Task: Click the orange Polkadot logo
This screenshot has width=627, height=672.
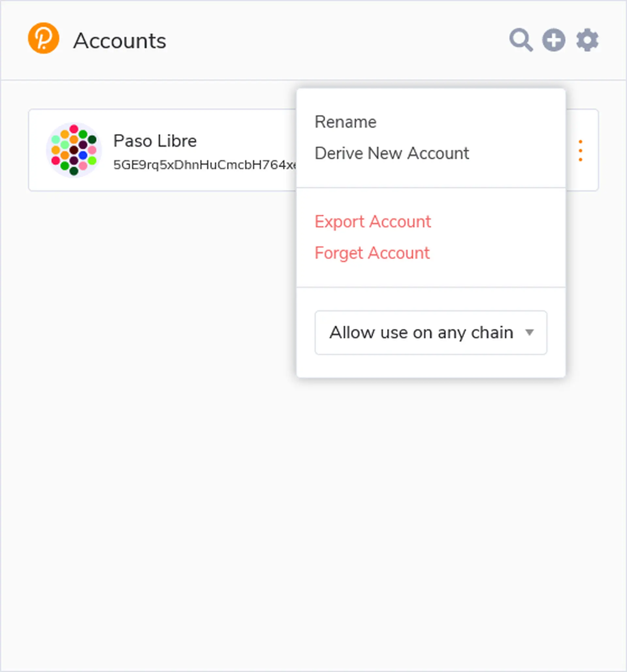Action: (x=43, y=38)
